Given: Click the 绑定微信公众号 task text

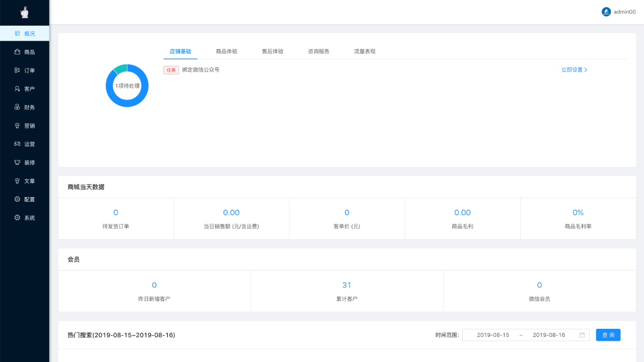Looking at the screenshot, I should click(x=201, y=70).
